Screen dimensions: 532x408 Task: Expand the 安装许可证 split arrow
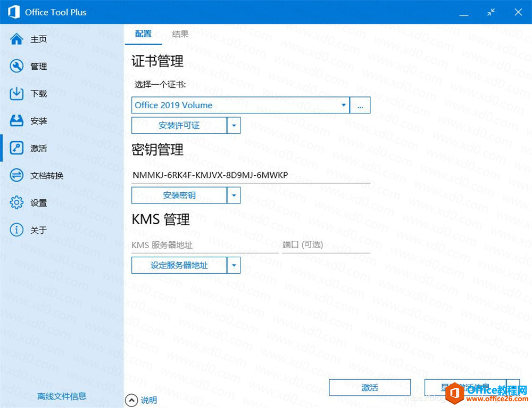(234, 125)
